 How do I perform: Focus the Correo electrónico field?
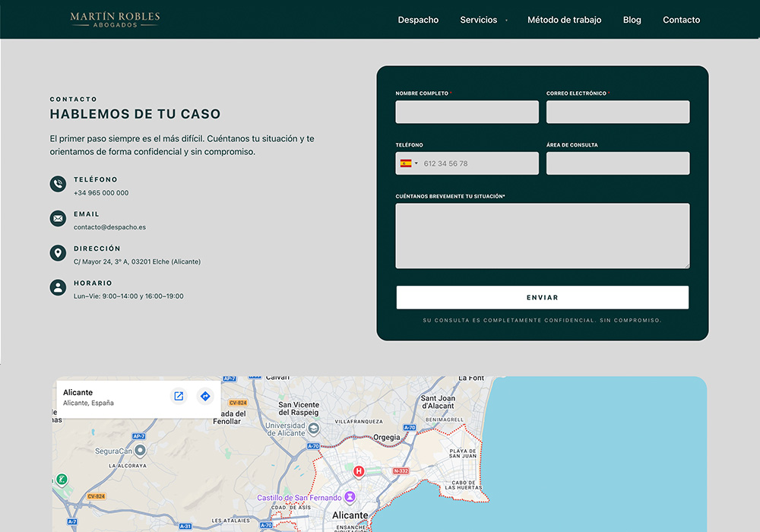pyautogui.click(x=617, y=112)
